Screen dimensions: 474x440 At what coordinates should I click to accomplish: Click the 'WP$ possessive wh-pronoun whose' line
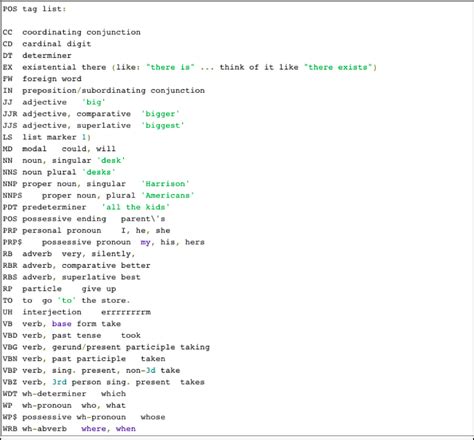84,417
